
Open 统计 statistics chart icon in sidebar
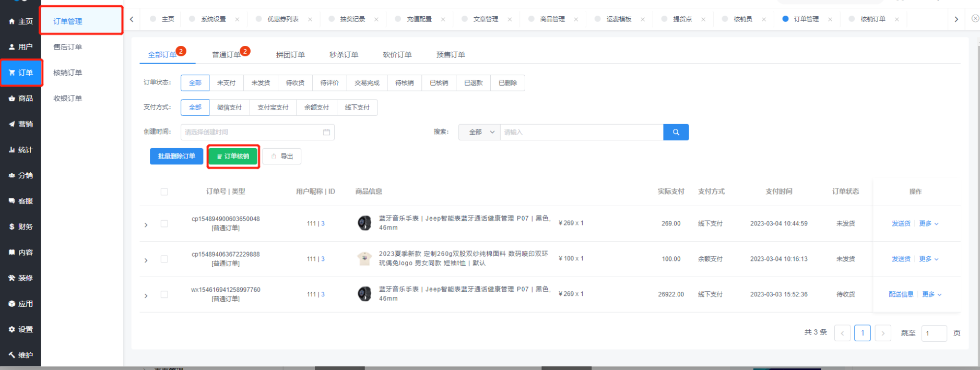[12, 150]
